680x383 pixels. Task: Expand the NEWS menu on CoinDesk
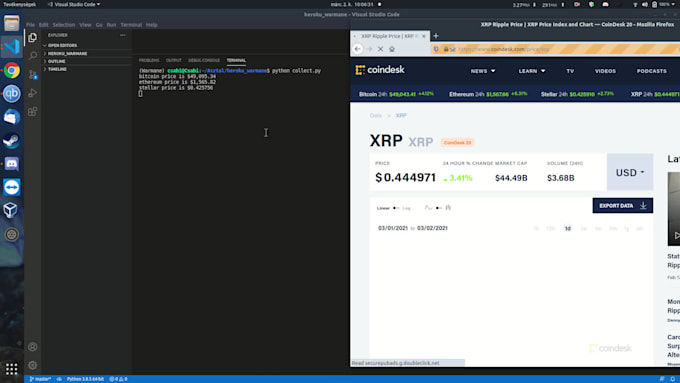[x=483, y=71]
